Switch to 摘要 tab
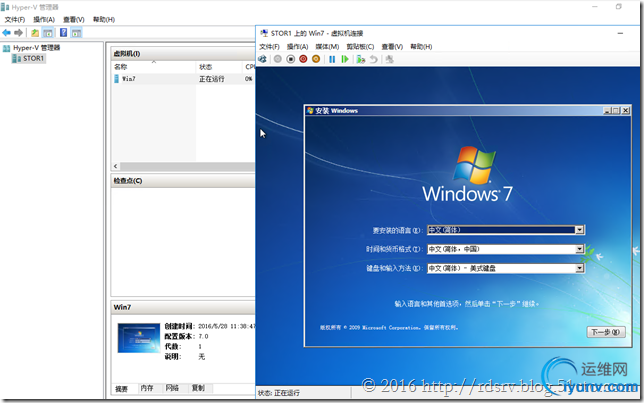The width and height of the screenshot is (644, 403). click(x=121, y=388)
